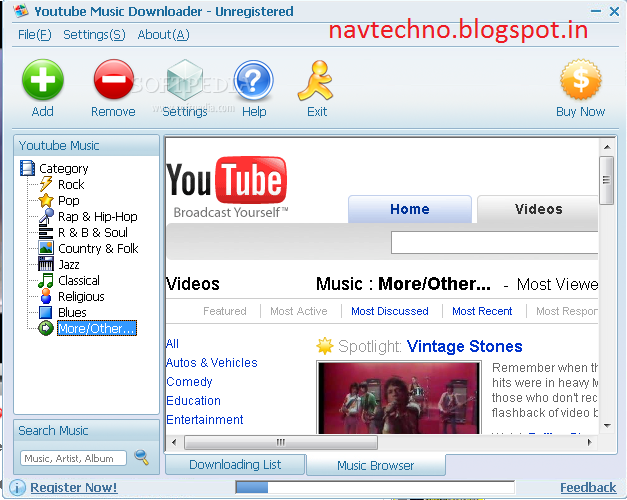Click the picture icon beside Country & Folk
This screenshot has height=500, width=627.
46,248
